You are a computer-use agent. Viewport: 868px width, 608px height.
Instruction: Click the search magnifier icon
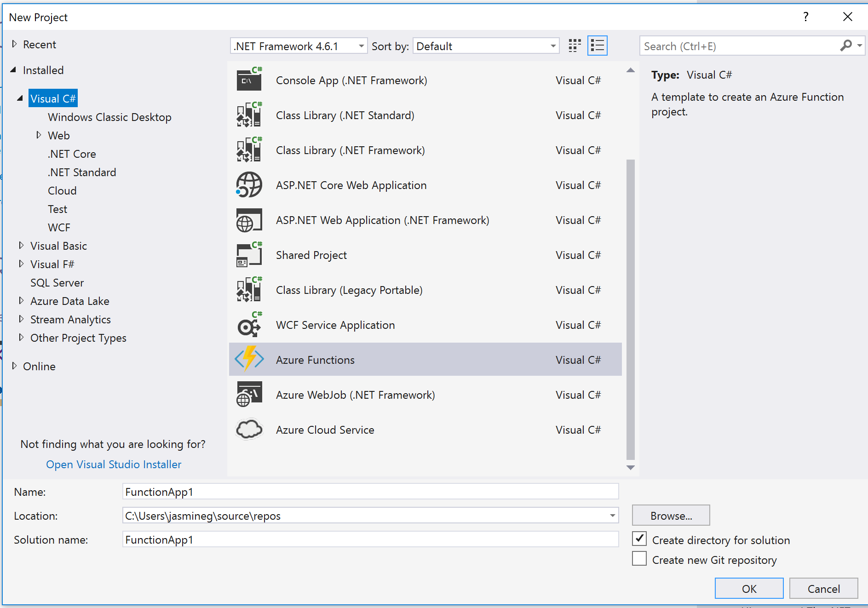click(846, 46)
